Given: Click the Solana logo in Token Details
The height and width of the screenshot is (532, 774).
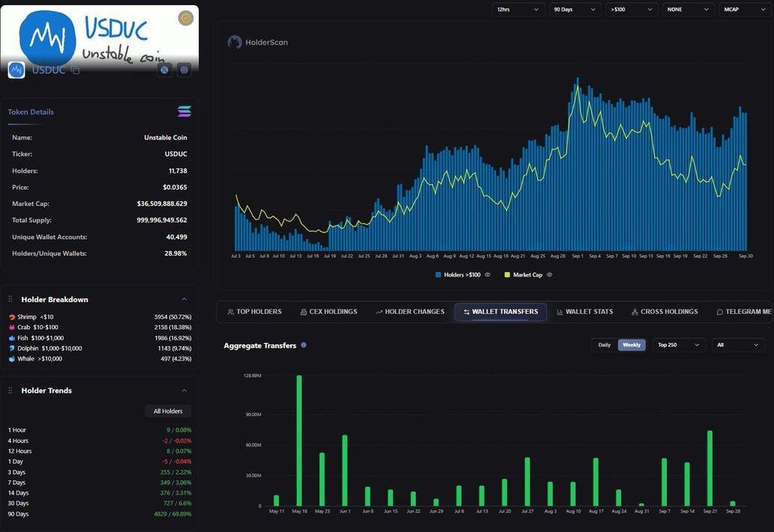Looking at the screenshot, I should click(184, 112).
